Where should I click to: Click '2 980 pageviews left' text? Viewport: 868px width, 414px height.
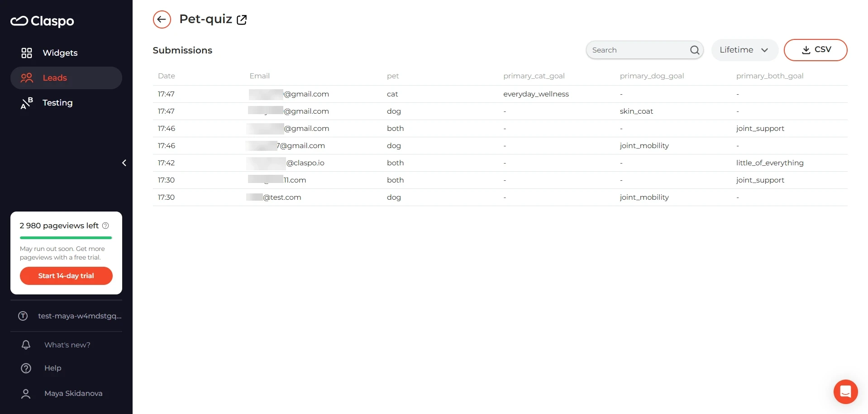click(x=59, y=226)
